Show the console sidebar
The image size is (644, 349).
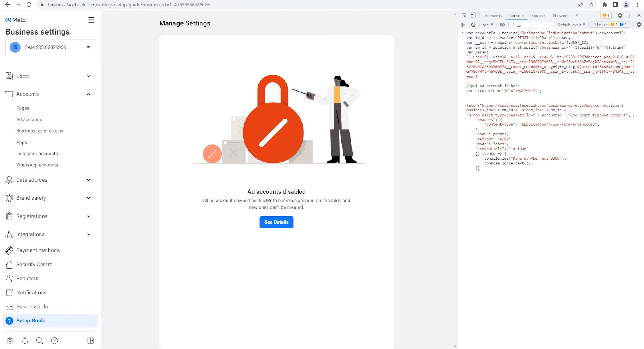[x=464, y=25]
